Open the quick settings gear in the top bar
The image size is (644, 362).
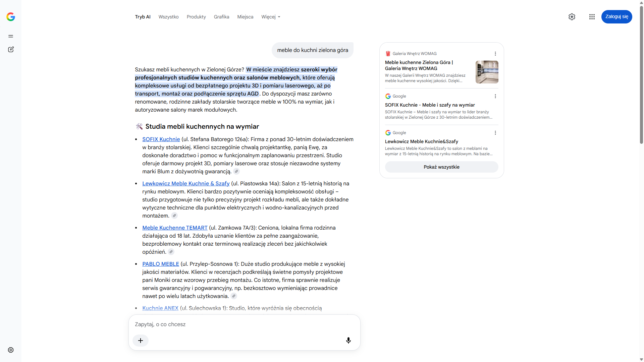(x=572, y=17)
